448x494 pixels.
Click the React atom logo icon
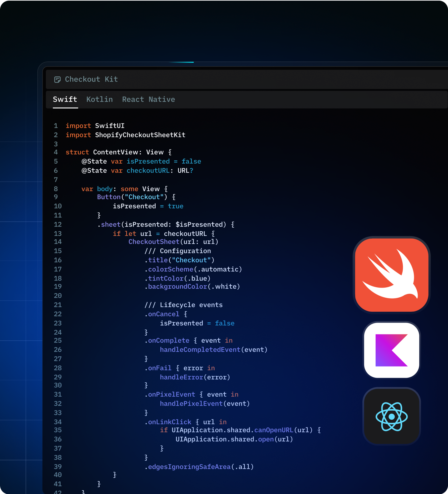392,416
